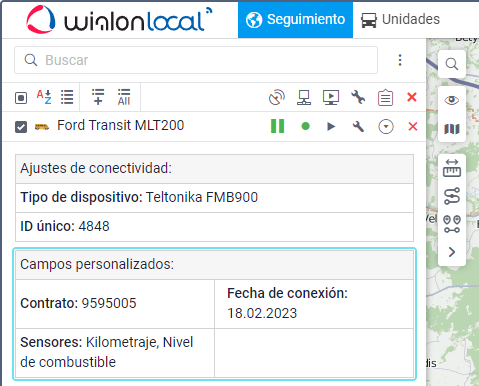The width and height of the screenshot is (479, 386).
Task: Open the Unidades tab
Action: [x=400, y=19]
